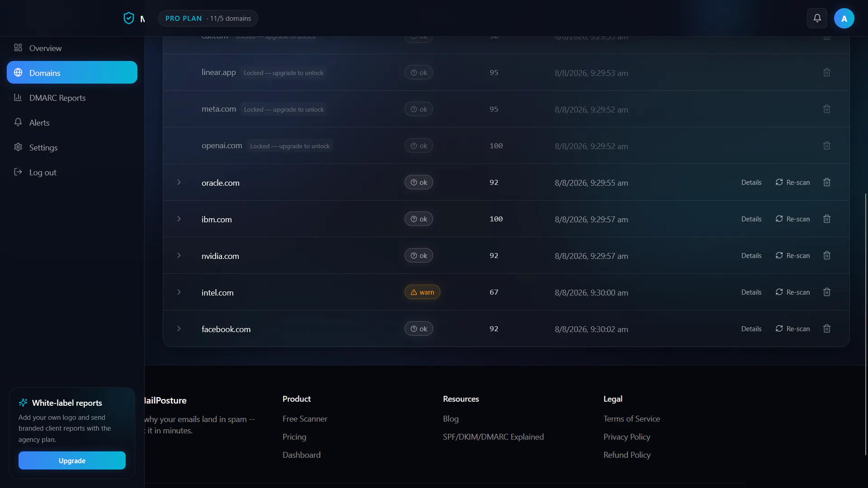This screenshot has width=868, height=488.
Task: Click the ok status badge for ibm.com
Action: (419, 219)
